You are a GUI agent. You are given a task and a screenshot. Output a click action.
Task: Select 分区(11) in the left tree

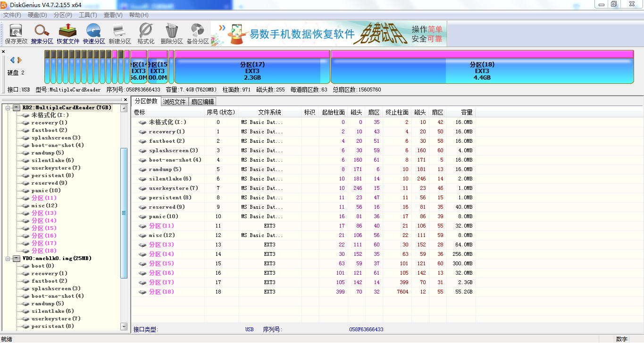(44, 198)
